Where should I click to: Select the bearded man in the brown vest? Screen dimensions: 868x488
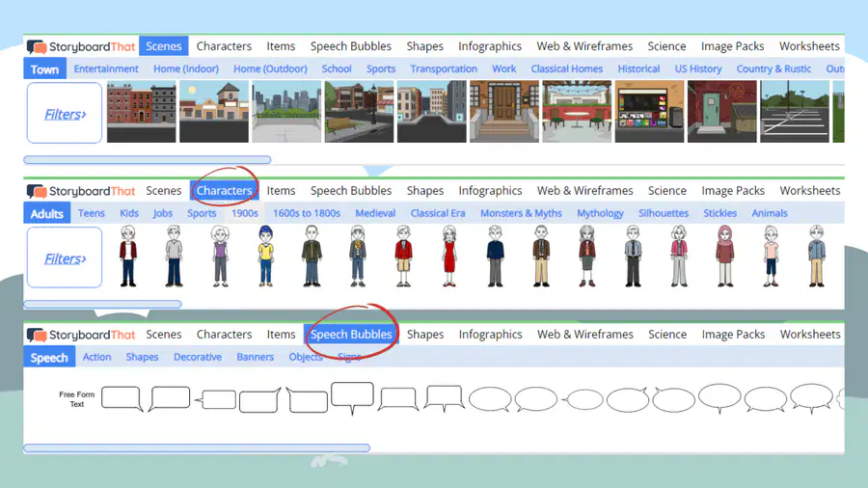tap(541, 256)
